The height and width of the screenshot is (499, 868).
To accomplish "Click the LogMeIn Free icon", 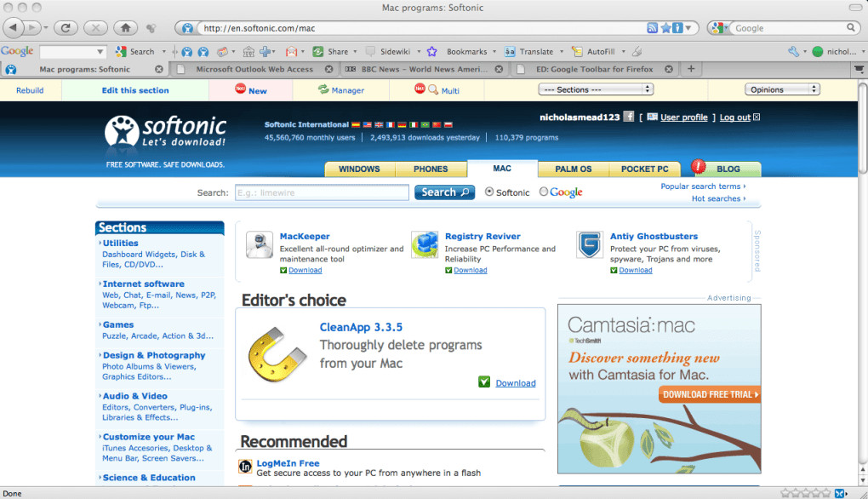I will pos(245,467).
